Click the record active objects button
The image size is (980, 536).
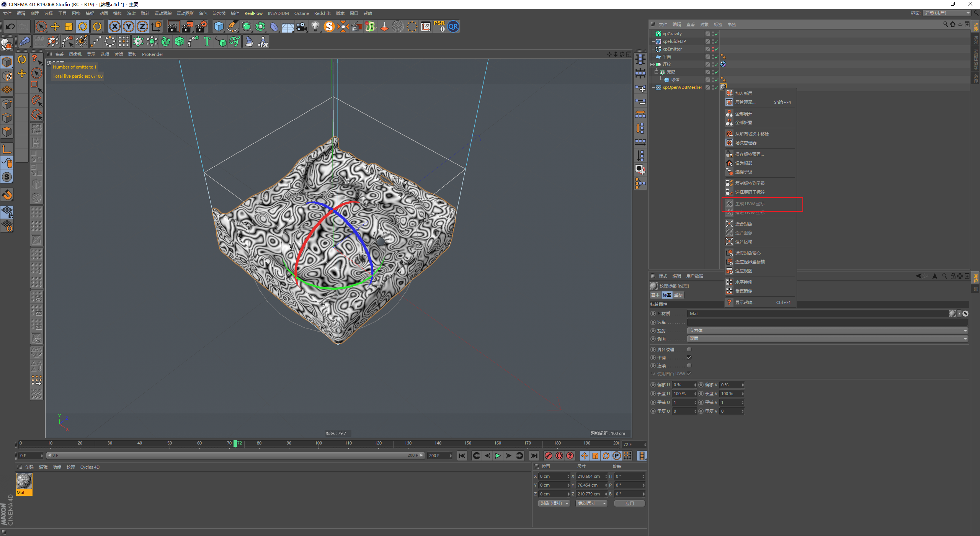(548, 456)
